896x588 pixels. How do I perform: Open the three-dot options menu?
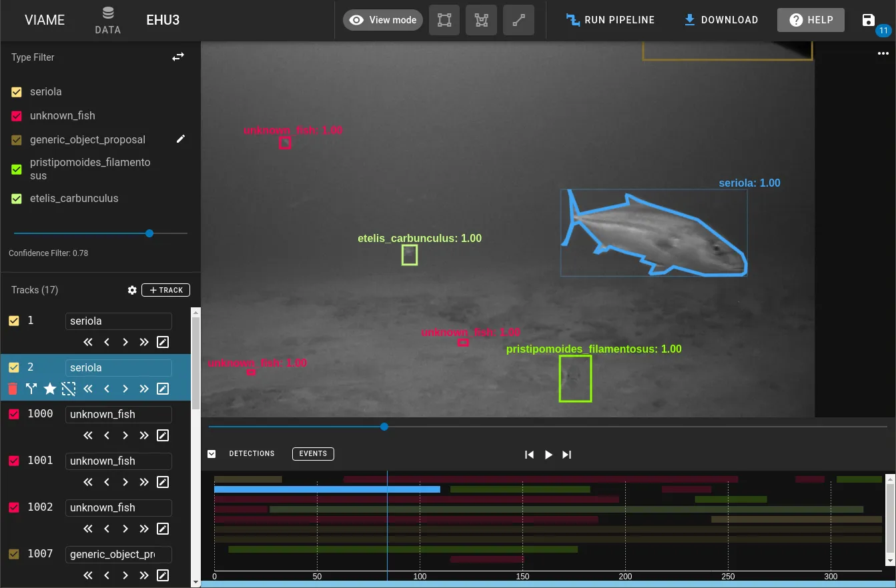[x=883, y=54]
